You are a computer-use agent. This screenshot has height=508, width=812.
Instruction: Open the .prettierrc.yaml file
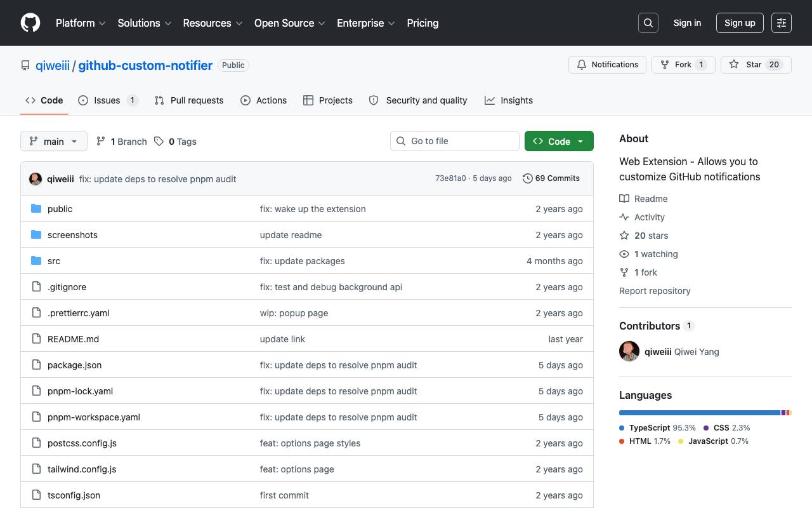(x=79, y=313)
